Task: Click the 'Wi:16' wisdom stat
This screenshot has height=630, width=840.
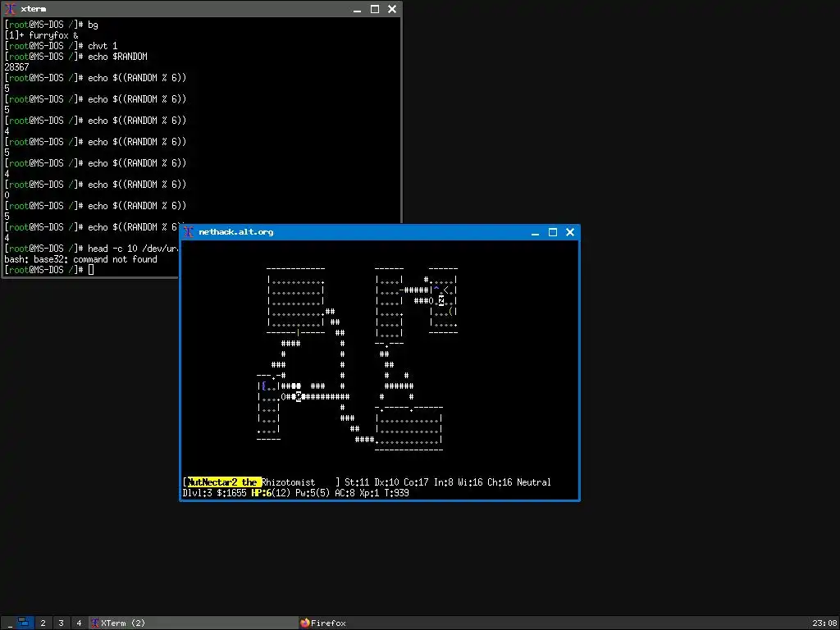Action: pyautogui.click(x=470, y=482)
